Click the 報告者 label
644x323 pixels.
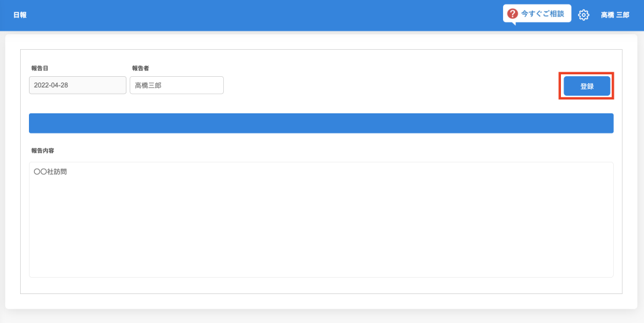tap(140, 68)
